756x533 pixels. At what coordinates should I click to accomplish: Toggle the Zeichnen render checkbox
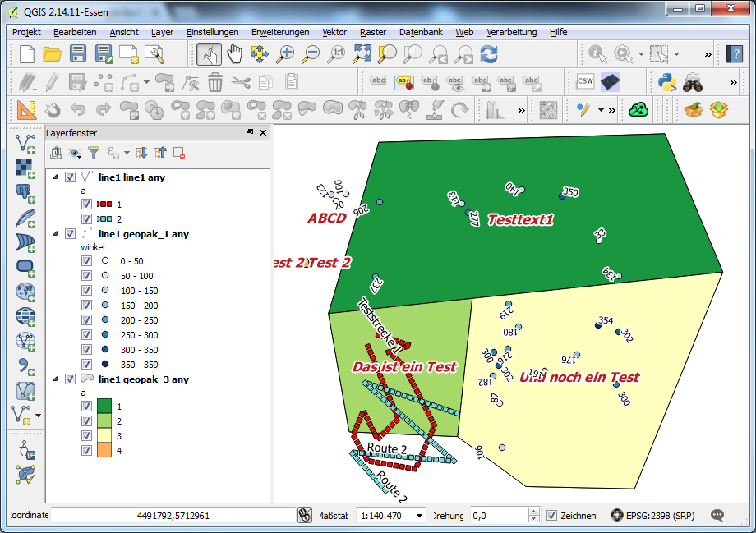(552, 516)
